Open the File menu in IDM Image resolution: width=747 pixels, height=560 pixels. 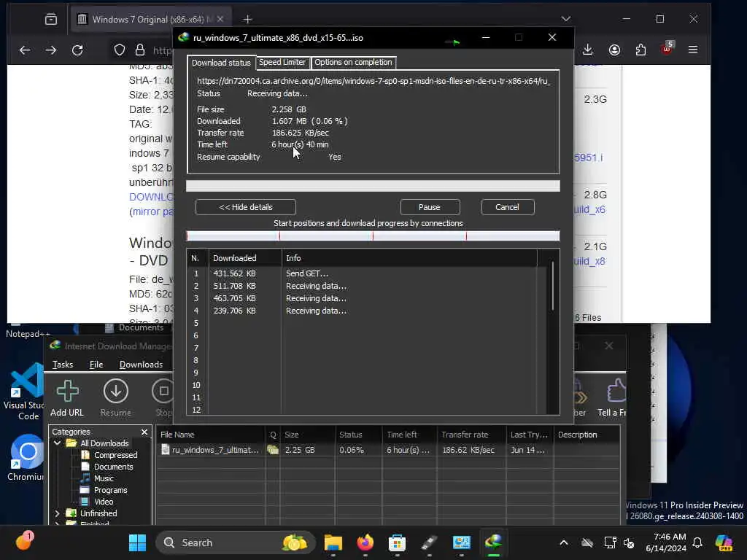click(96, 365)
